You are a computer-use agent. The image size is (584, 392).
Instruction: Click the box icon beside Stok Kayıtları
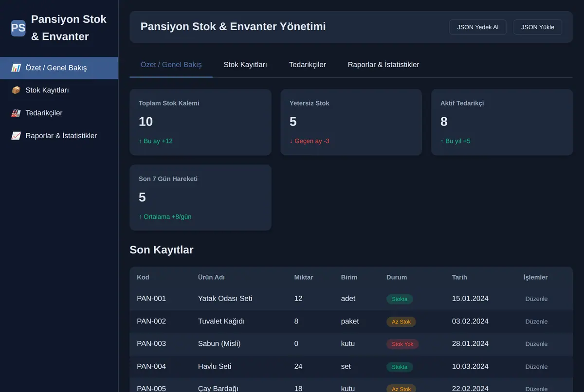pyautogui.click(x=16, y=90)
